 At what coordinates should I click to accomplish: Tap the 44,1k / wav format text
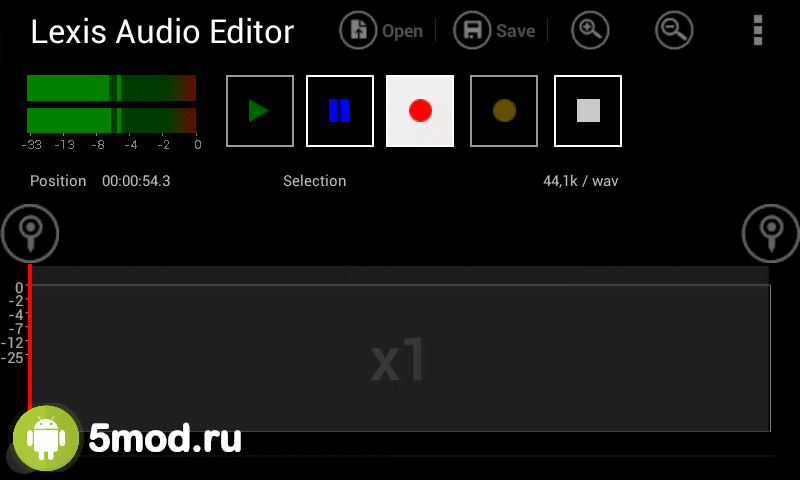pos(581,181)
